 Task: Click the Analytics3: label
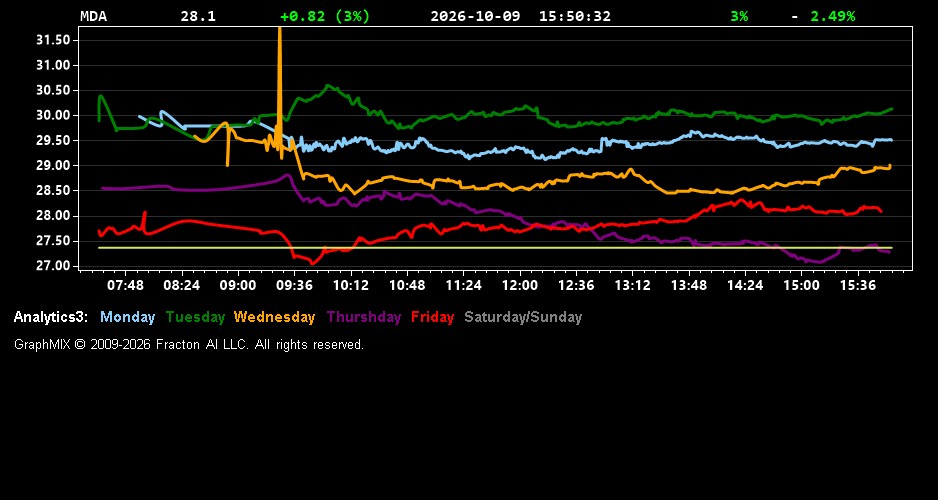[51, 317]
